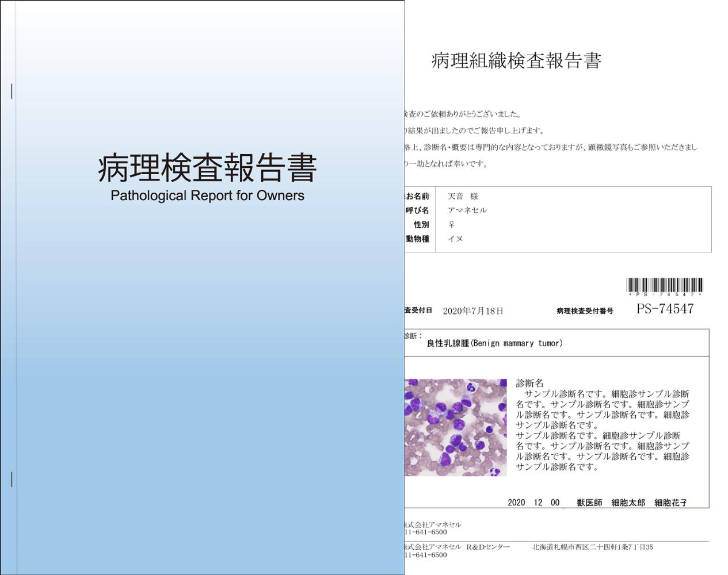The image size is (728, 575).
Task: Click the veterinarian name 細胞太郎
Action: 628,503
